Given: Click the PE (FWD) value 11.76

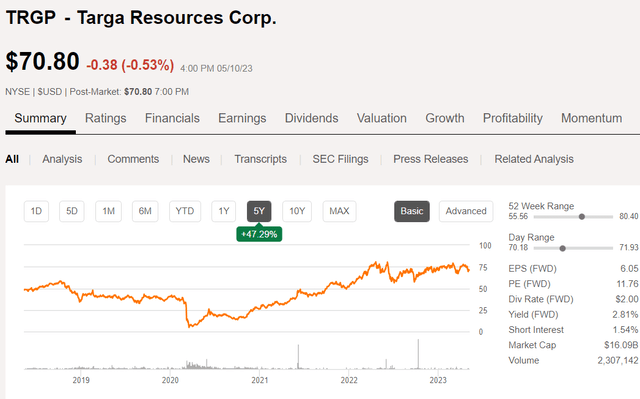Looking at the screenshot, I should pos(627,284).
